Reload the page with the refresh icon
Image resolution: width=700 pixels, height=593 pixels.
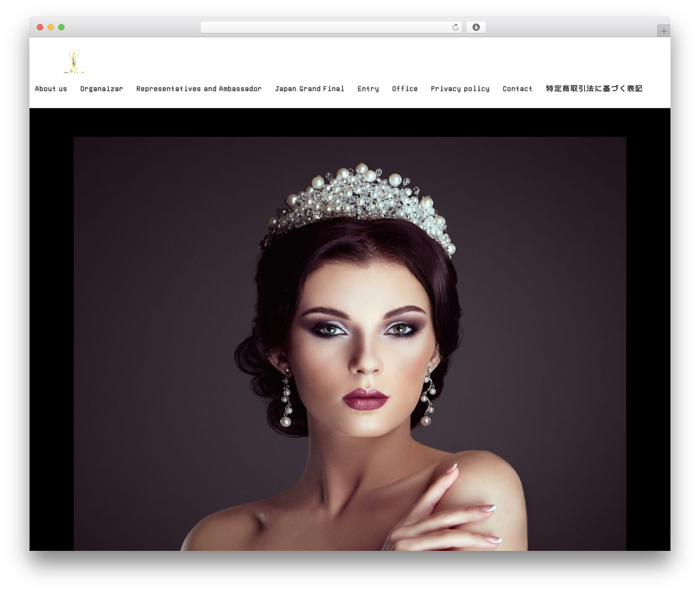point(455,27)
